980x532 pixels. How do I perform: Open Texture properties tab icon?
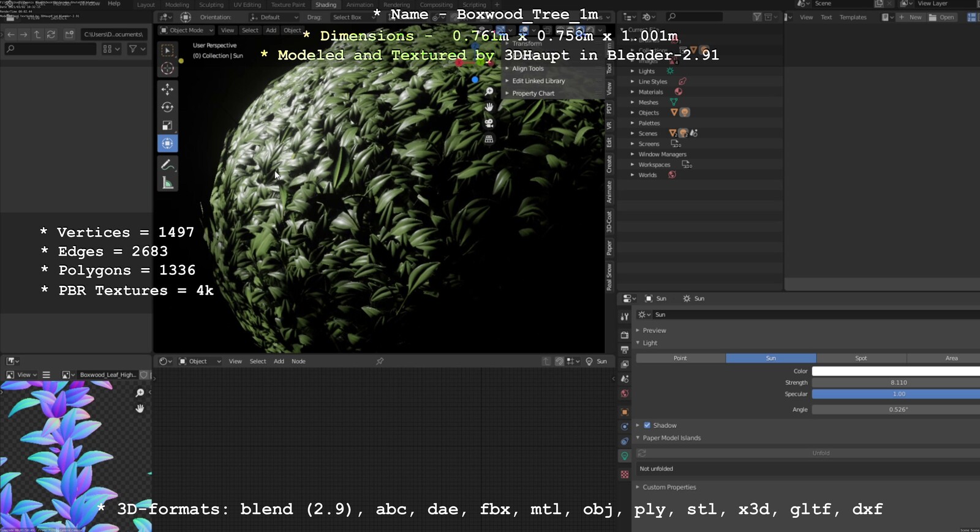(x=624, y=474)
